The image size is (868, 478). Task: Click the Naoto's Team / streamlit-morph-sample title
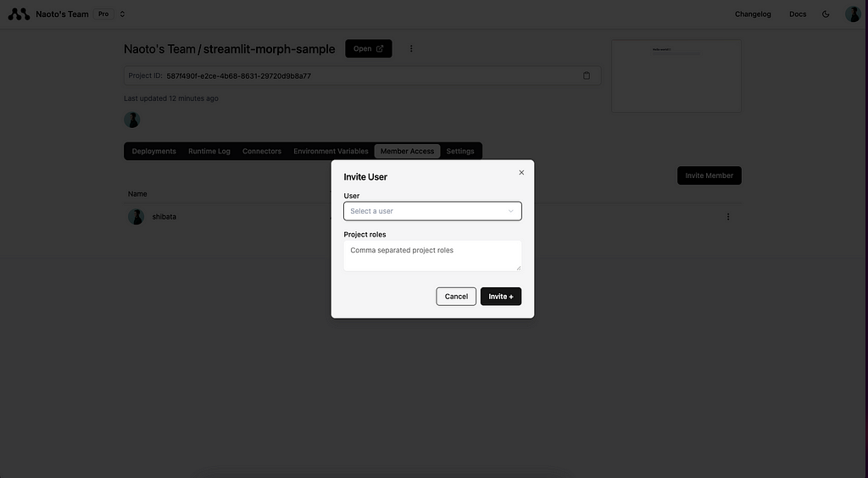point(229,49)
